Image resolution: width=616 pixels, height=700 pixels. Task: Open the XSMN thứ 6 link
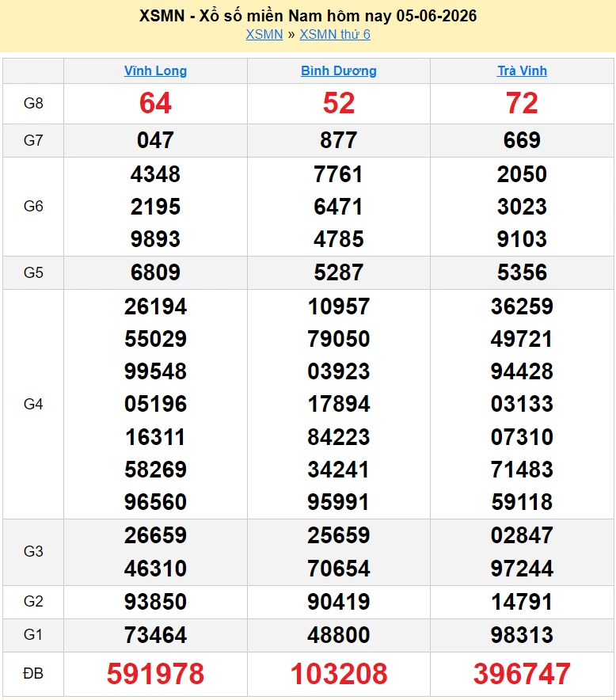click(335, 34)
